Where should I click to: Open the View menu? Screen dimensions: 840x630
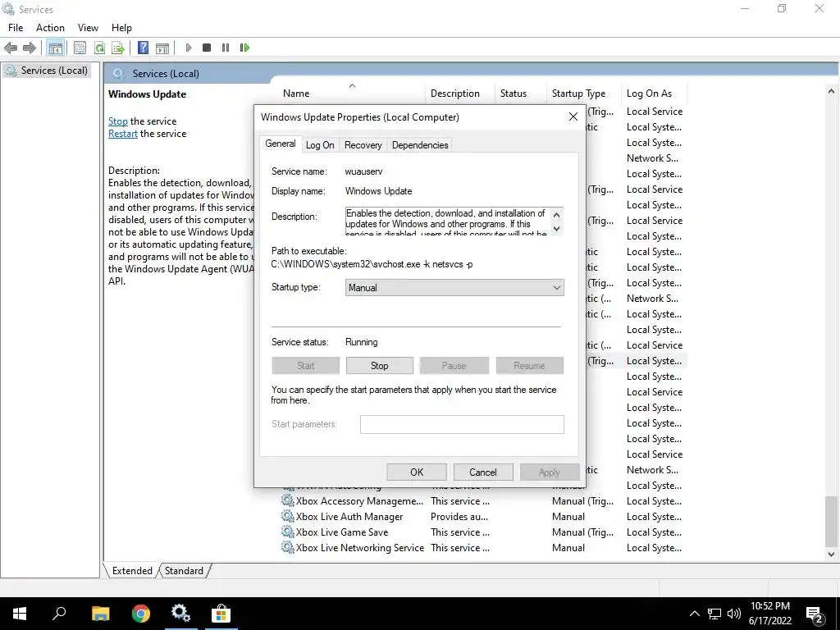tap(88, 28)
